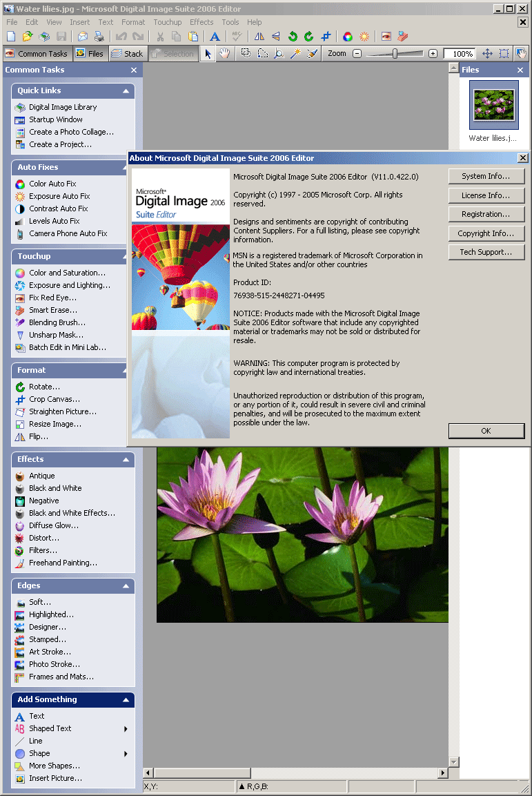Image resolution: width=532 pixels, height=796 pixels.
Task: Click the Flip horizontal toolbar icon
Action: point(259,37)
